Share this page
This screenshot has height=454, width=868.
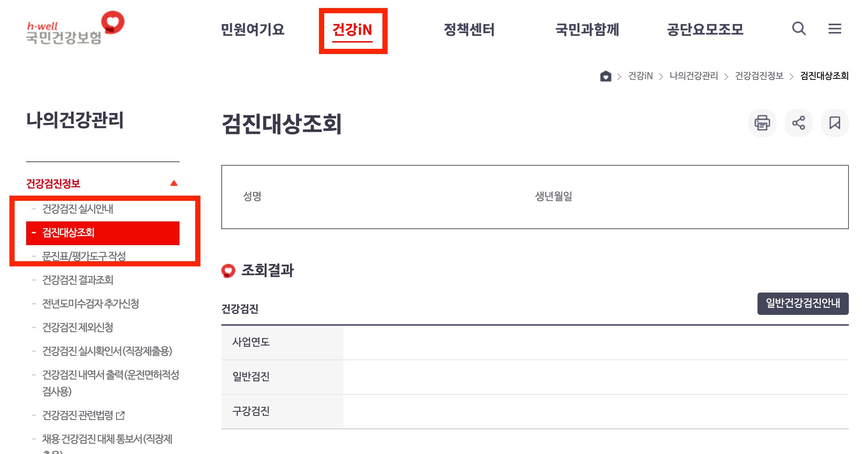click(798, 123)
